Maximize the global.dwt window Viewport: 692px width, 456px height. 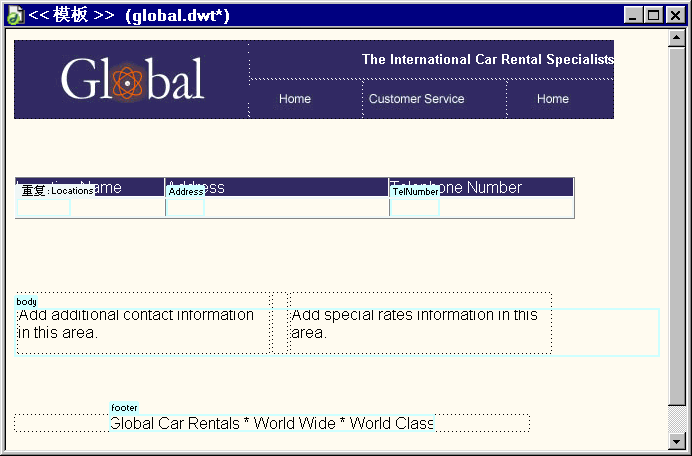click(654, 15)
